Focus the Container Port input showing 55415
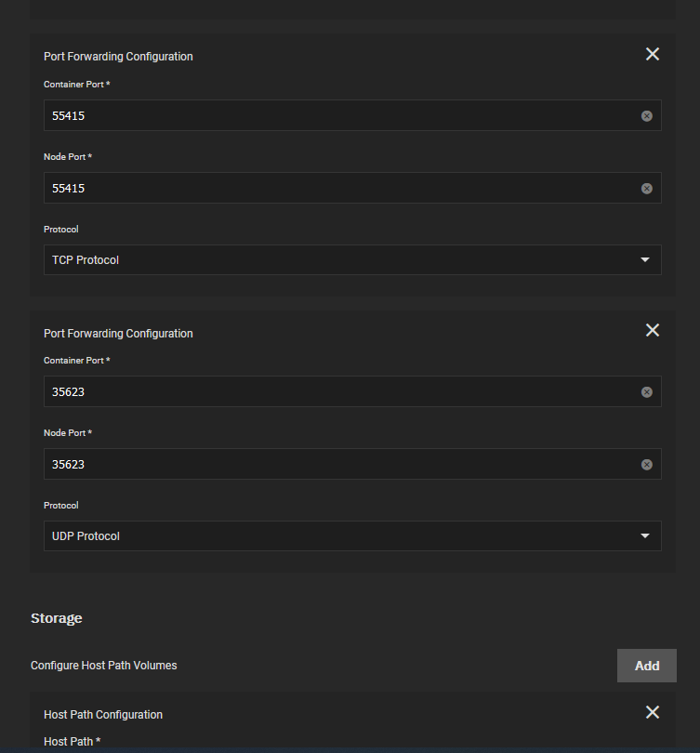 pos(343,115)
